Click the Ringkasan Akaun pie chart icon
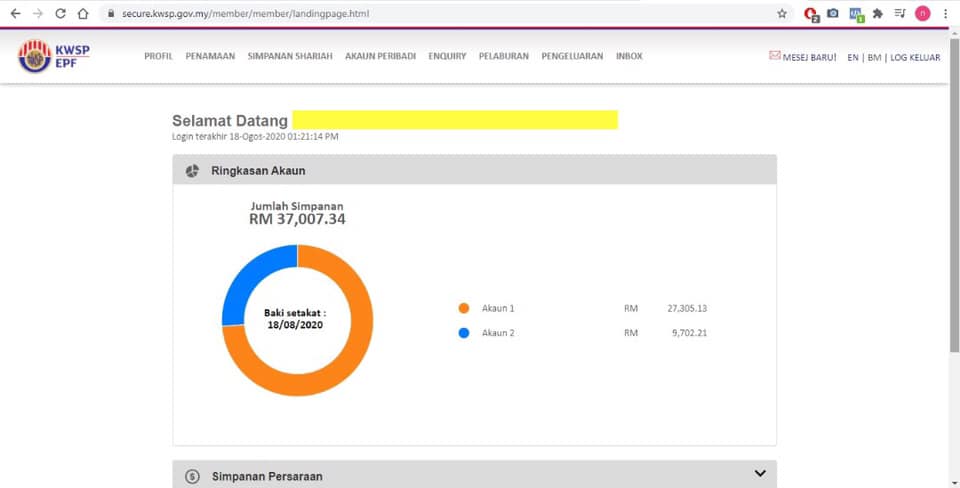 (192, 171)
